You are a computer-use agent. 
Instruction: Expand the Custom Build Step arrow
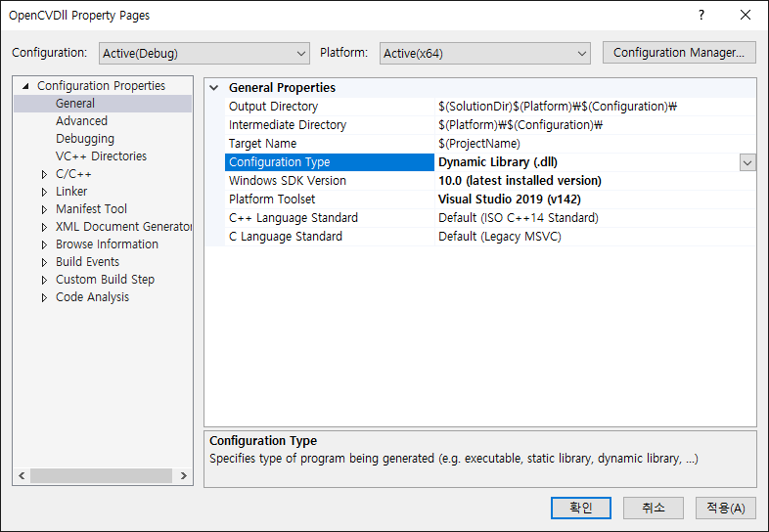pos(44,280)
